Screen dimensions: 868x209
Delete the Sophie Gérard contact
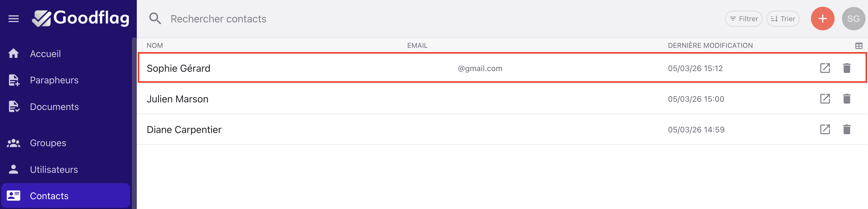[847, 68]
